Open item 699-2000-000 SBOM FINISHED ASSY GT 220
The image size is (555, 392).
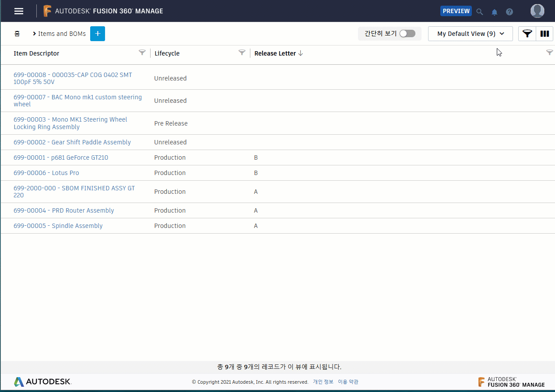point(74,192)
